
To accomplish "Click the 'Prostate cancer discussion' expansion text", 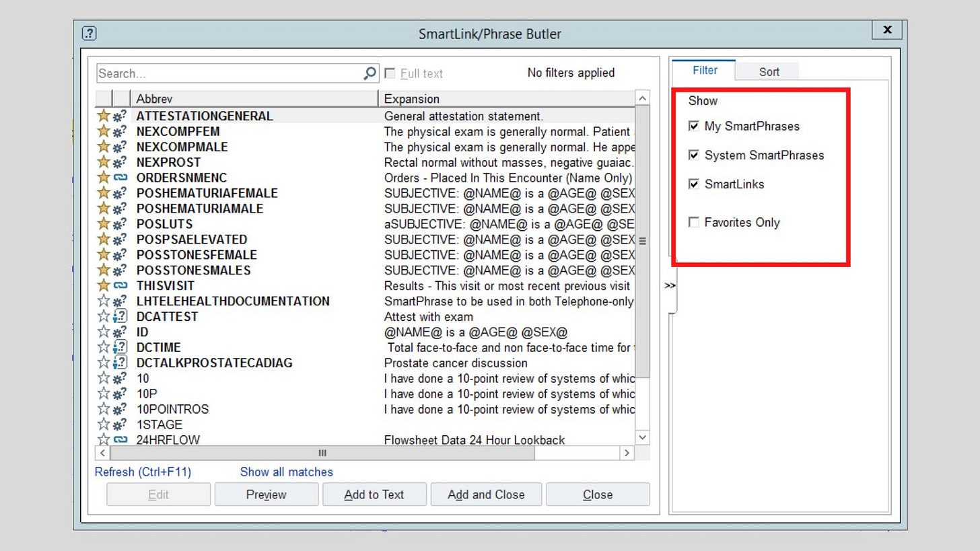I will coord(456,363).
